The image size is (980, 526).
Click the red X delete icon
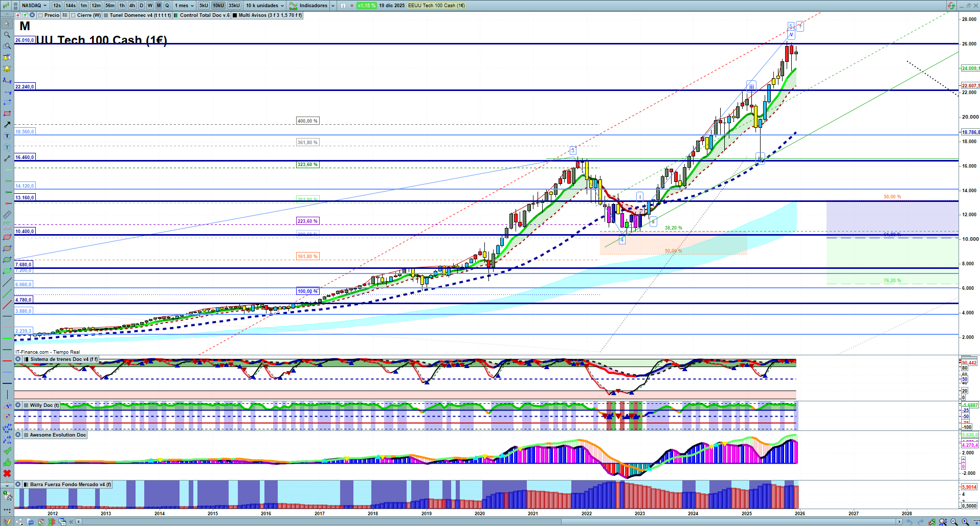click(7, 473)
